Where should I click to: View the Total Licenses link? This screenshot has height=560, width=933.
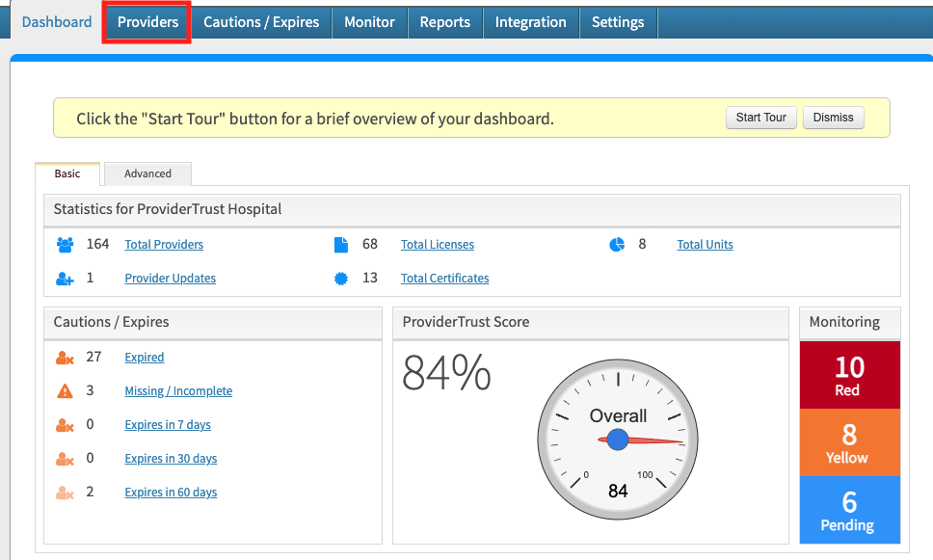tap(438, 245)
